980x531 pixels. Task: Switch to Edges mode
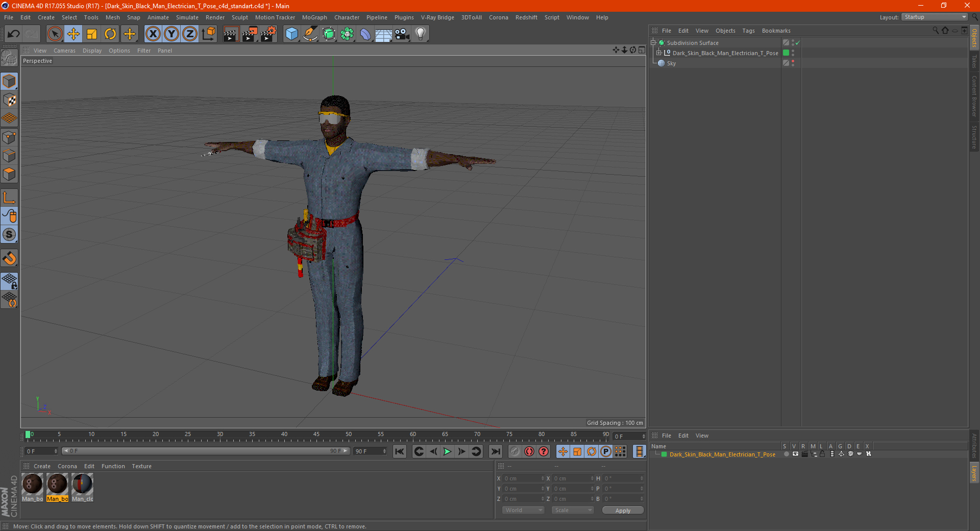[9, 156]
